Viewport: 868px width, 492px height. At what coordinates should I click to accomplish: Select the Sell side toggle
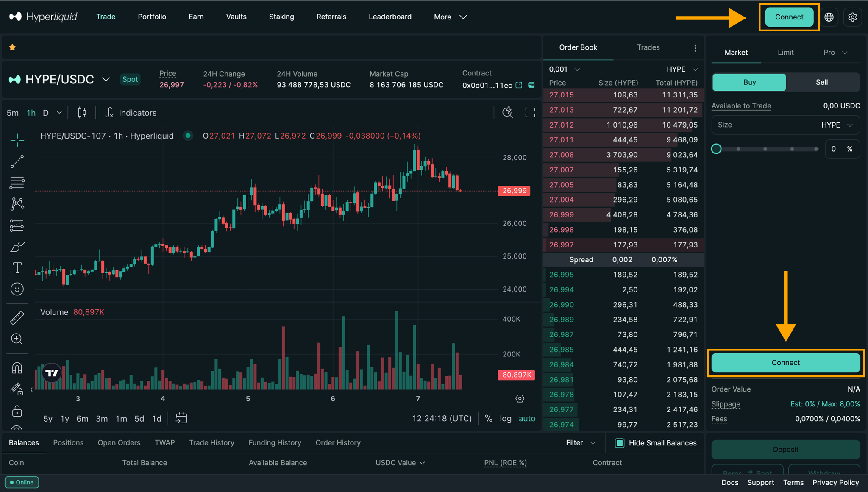pos(822,82)
